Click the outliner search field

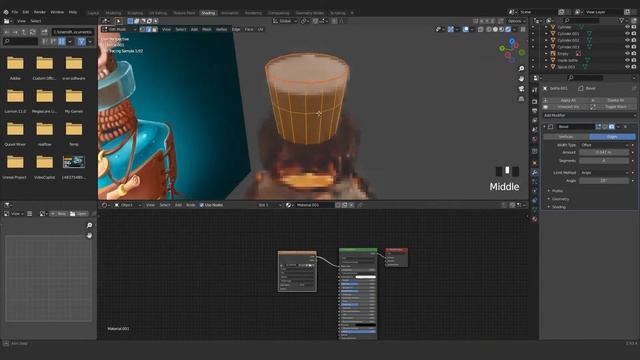[582, 20]
